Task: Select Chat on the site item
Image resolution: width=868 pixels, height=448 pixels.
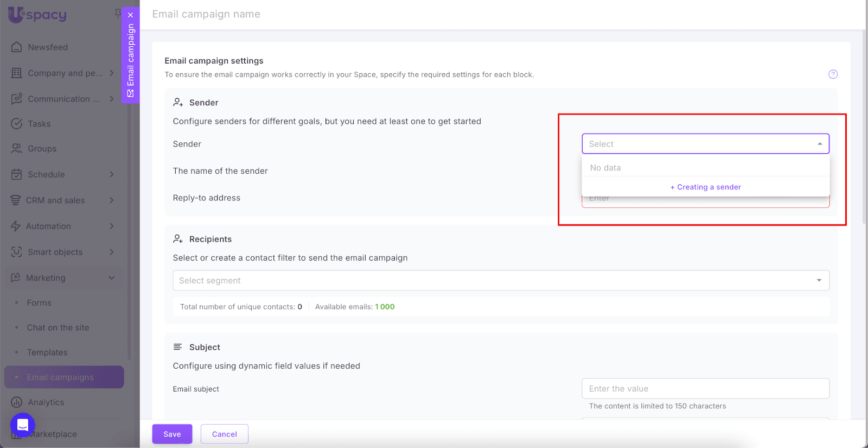Action: coord(58,328)
